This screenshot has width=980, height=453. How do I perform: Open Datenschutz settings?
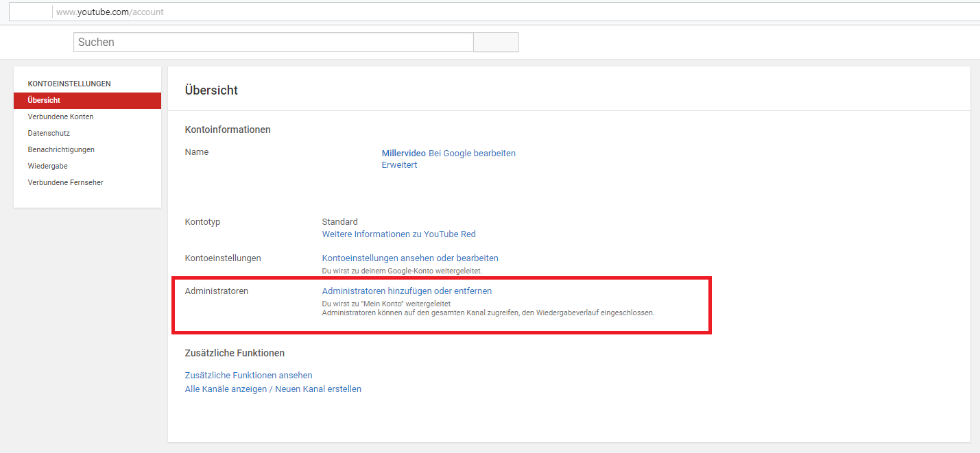49,133
